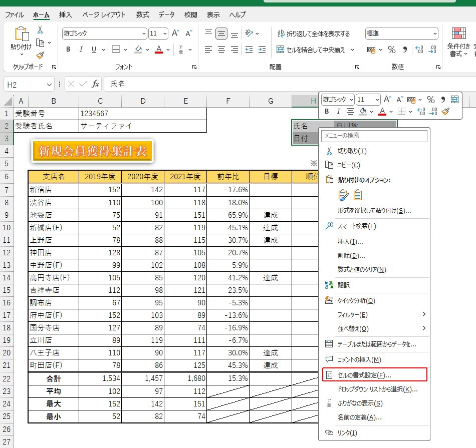The image size is (476, 448).
Task: Open the number format dropdown showing 標準
Action: tap(434, 34)
